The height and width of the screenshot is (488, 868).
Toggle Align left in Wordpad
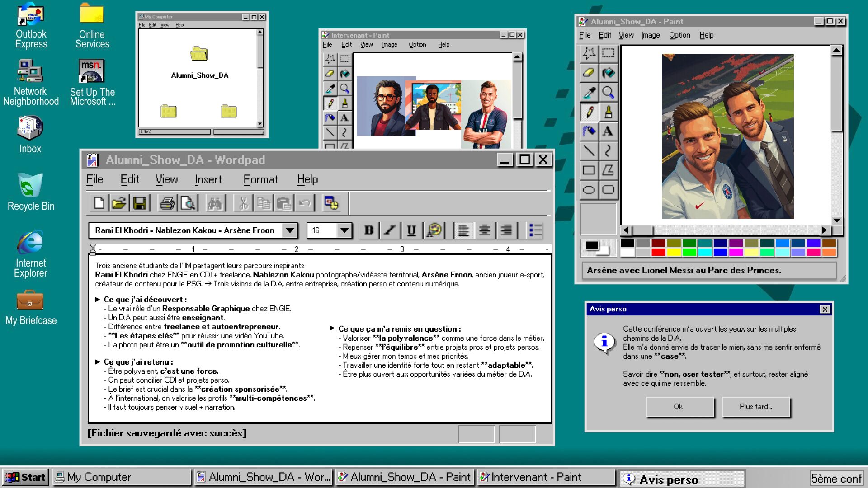pos(463,230)
